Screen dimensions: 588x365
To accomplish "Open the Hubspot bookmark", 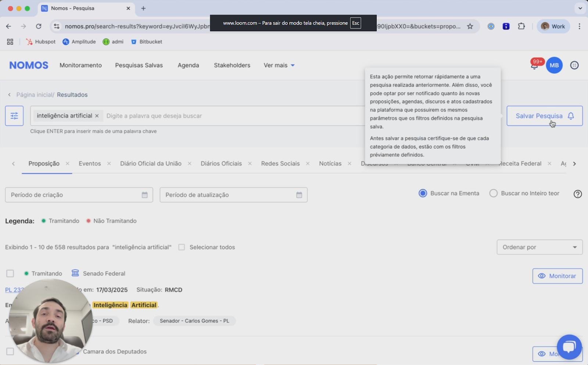I will 40,42.
